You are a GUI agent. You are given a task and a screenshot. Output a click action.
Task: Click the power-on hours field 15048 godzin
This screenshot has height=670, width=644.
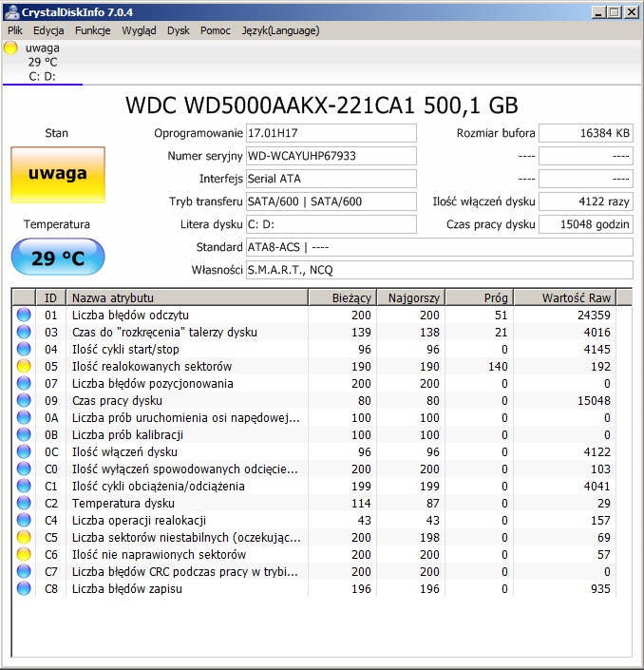586,224
